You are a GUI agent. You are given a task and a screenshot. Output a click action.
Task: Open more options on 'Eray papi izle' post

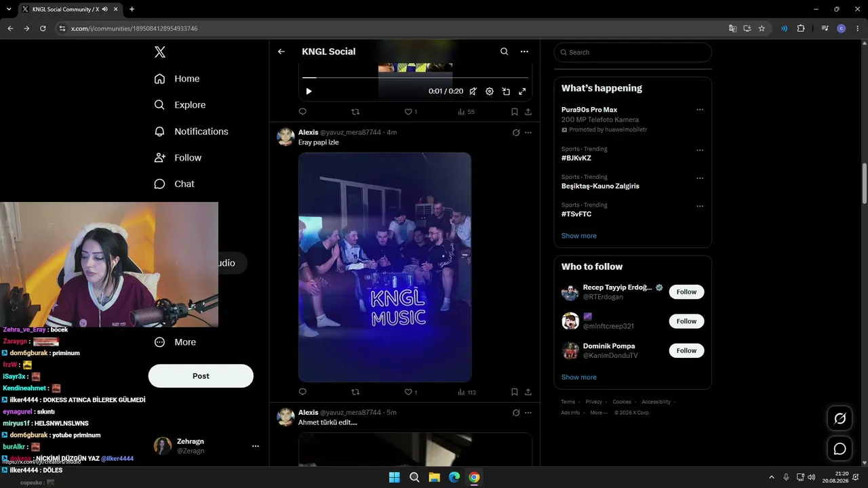[x=528, y=133]
